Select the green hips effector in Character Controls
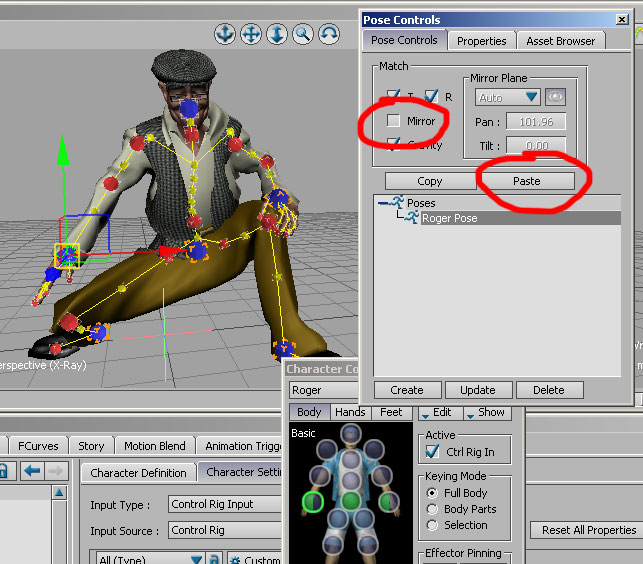Screen dimensions: 643x564 click(x=351, y=501)
